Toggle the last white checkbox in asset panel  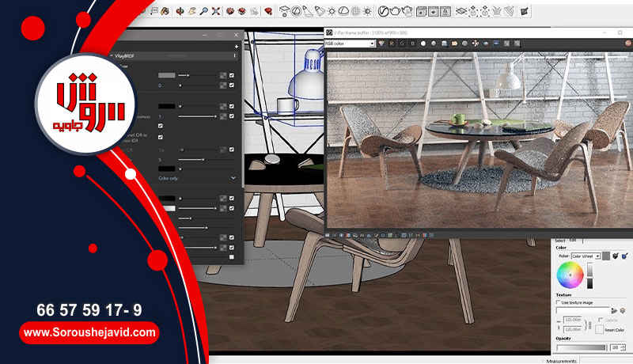coord(231,256)
